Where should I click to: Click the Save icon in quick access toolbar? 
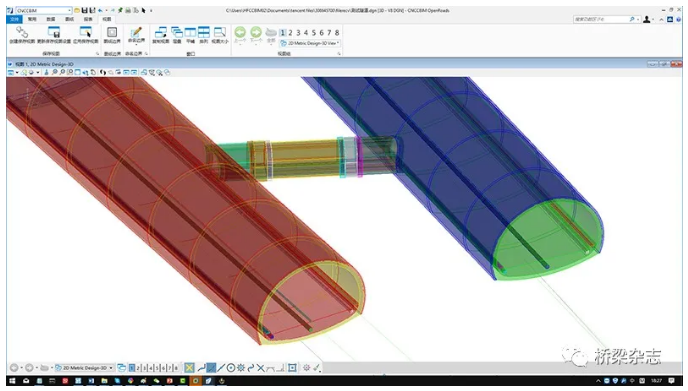(84, 10)
